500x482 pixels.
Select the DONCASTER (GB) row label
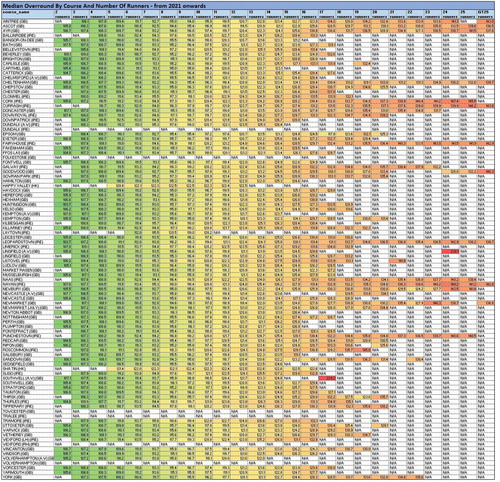[x=17, y=110]
